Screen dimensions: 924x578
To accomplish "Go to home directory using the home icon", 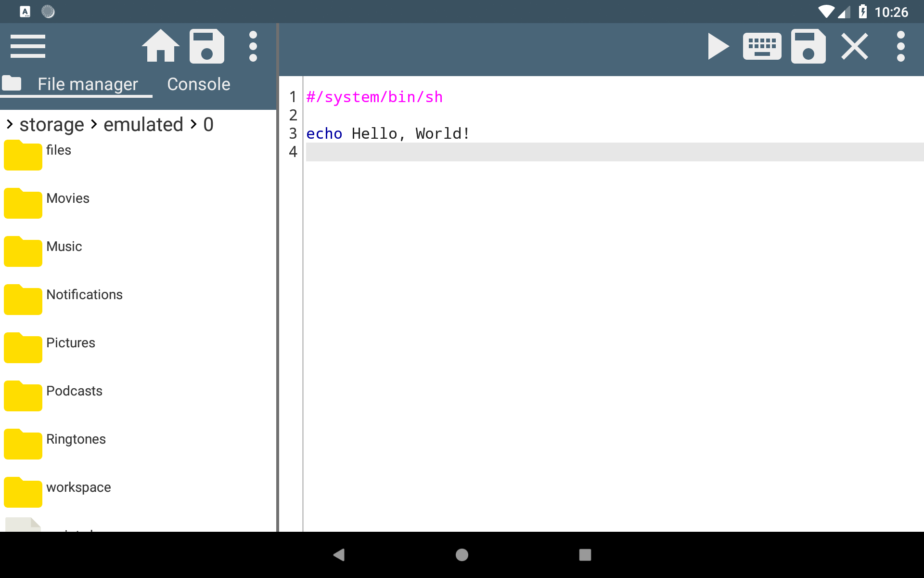I will [161, 46].
